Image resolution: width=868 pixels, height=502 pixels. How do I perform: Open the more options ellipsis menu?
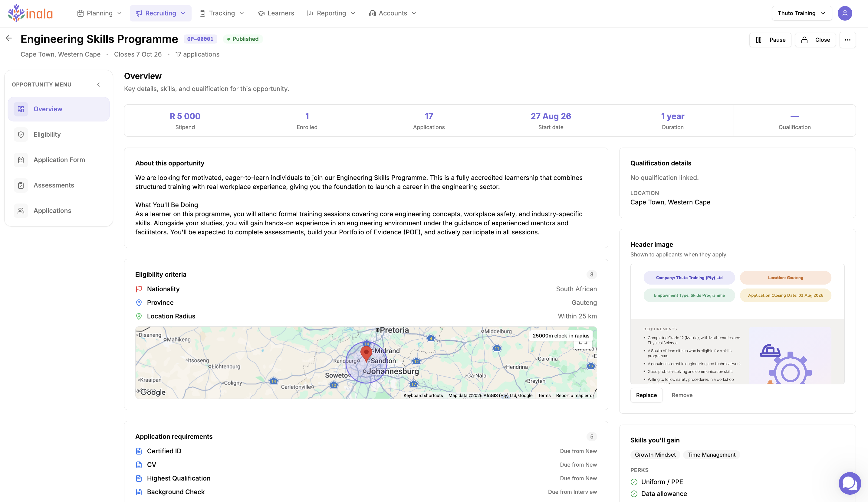click(847, 40)
